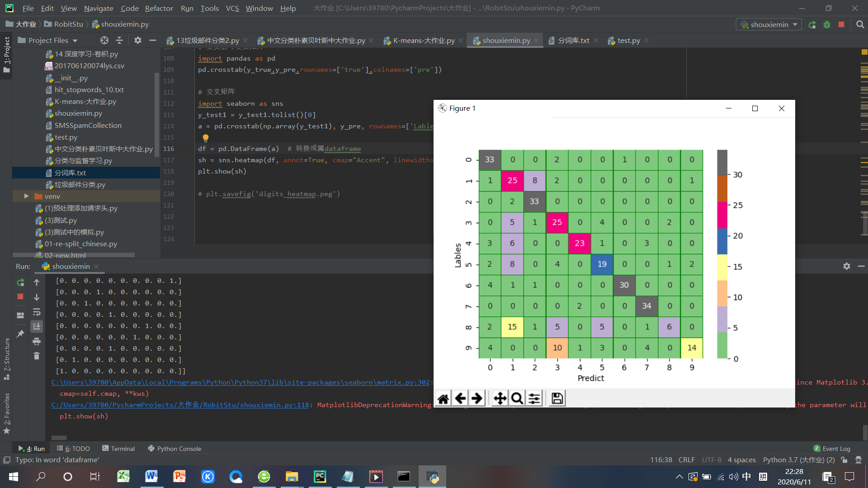868x488 pixels.
Task: Switch to test.py editor tab
Action: pyautogui.click(x=628, y=41)
